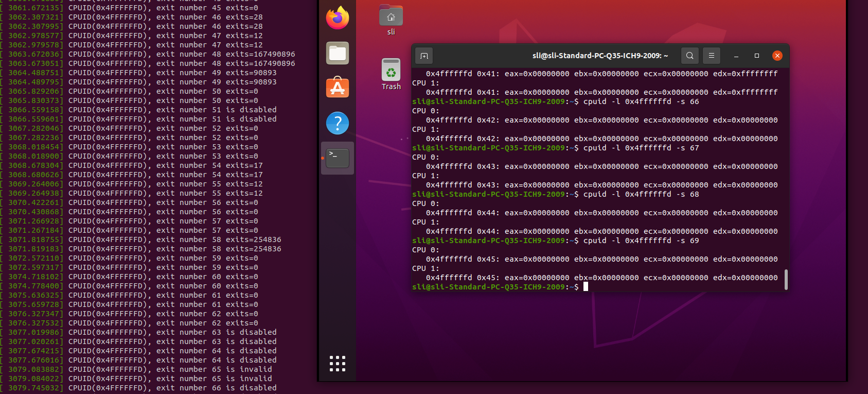Click the log line timestamped 3066.559158
Screen dimensions: 868x394
point(138,110)
